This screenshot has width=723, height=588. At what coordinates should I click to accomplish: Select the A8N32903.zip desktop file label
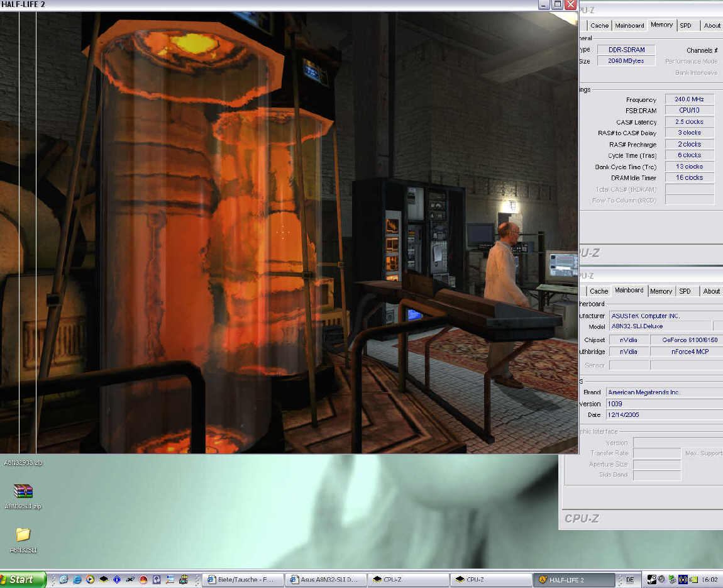pos(23,463)
